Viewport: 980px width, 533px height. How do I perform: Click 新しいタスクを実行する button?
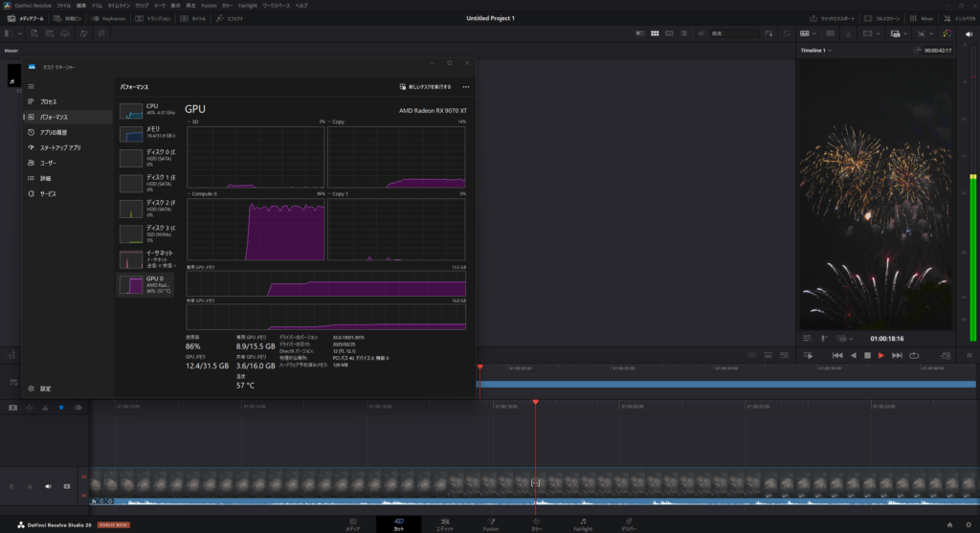coord(427,87)
